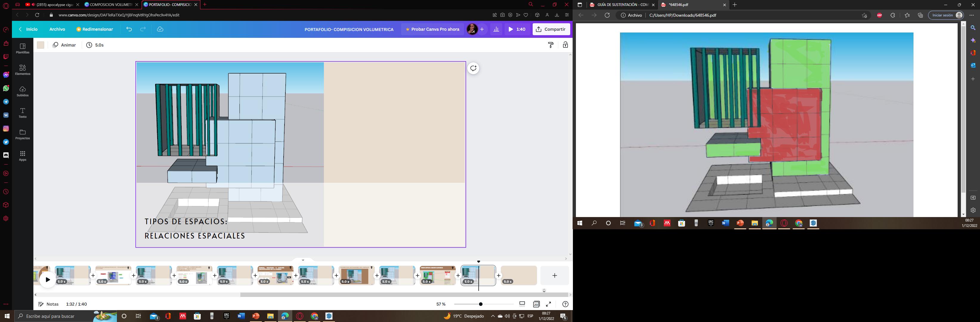Open the paint roller copy style tool

click(551, 45)
